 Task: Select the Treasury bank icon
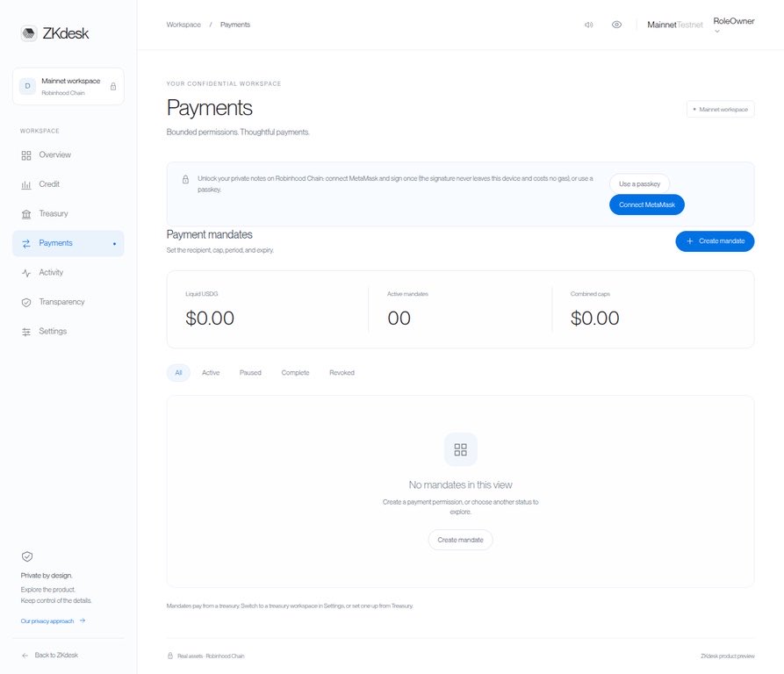pyautogui.click(x=26, y=214)
